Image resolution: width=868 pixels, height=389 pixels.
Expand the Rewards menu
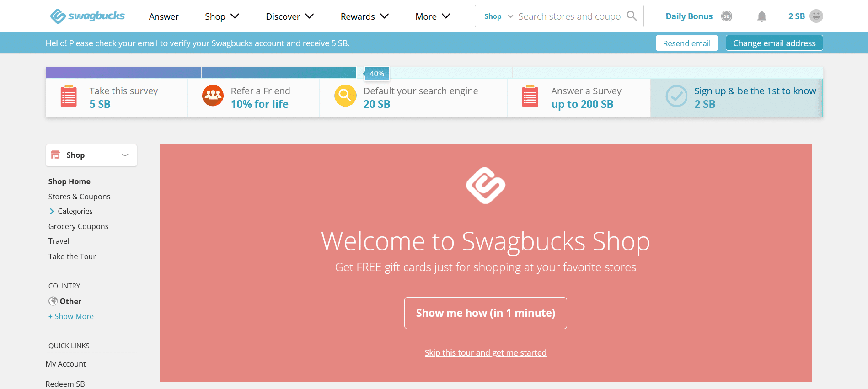coord(364,16)
